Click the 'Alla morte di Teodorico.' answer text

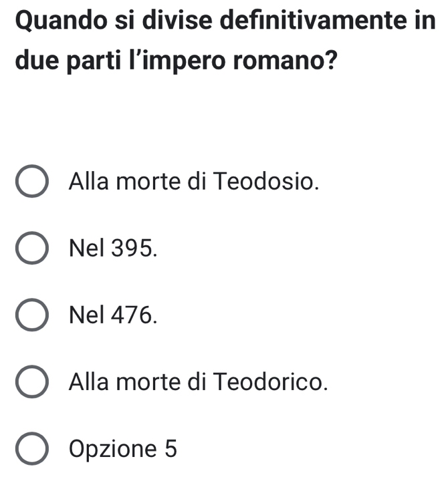[x=199, y=383]
